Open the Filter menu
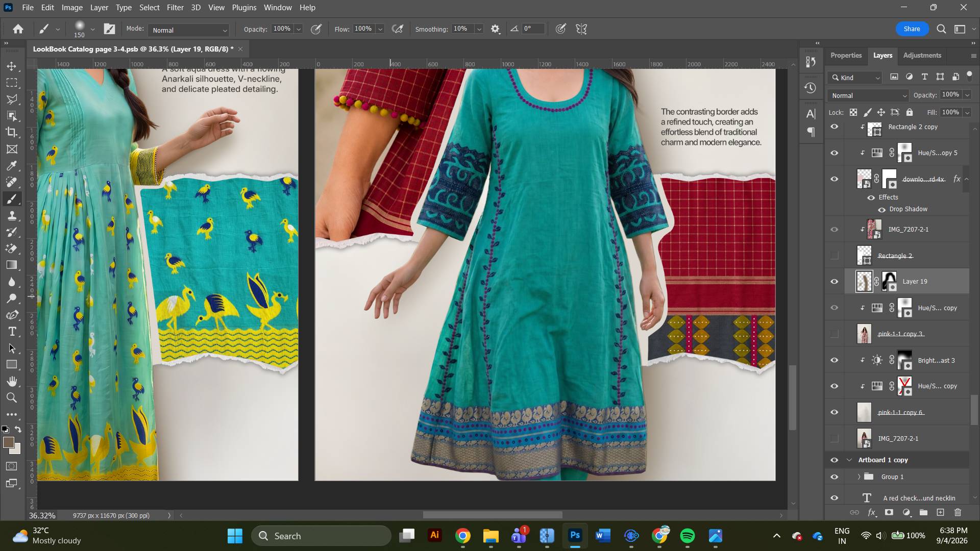980x551 pixels. (175, 8)
